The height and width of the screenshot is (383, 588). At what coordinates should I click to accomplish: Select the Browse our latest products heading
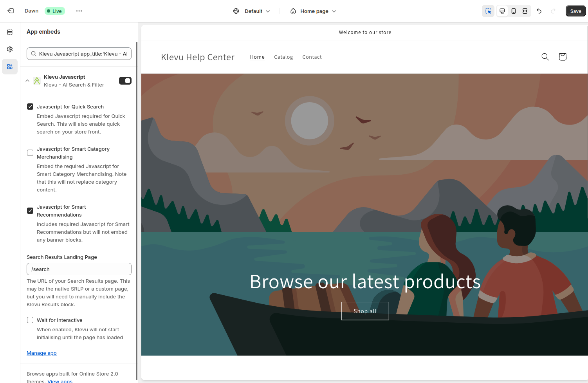click(x=365, y=282)
